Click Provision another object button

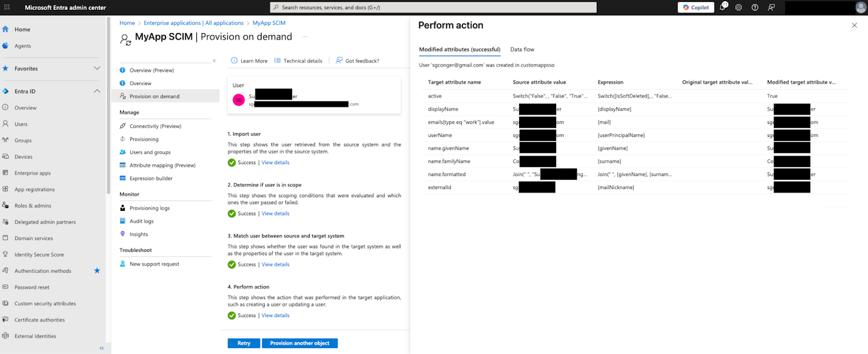pyautogui.click(x=300, y=343)
